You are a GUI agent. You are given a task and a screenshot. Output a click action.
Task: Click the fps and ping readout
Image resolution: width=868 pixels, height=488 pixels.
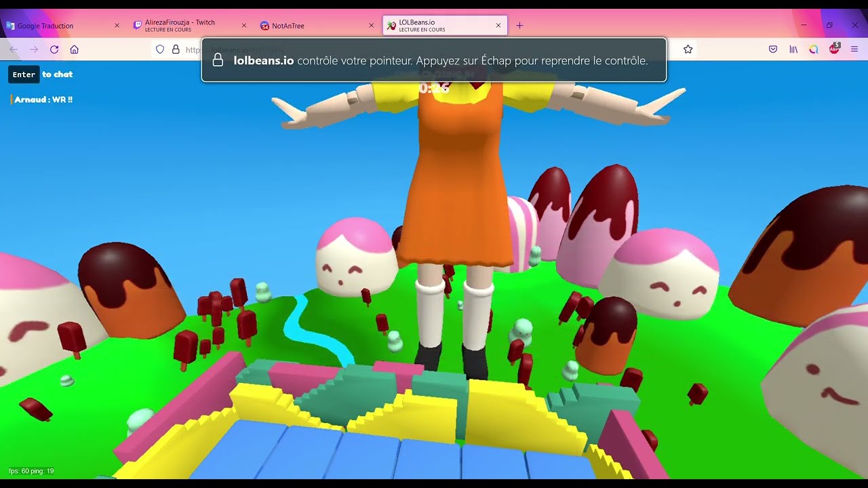click(31, 471)
